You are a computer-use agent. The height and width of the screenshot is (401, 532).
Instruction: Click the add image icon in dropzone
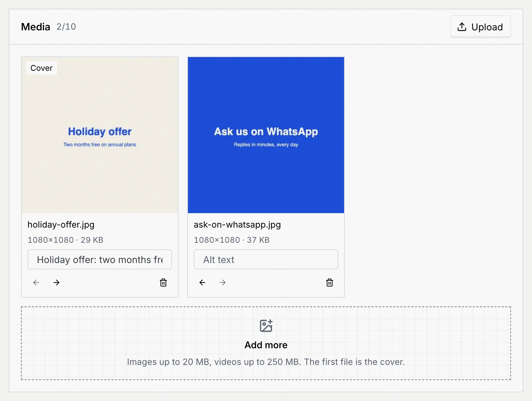266,326
